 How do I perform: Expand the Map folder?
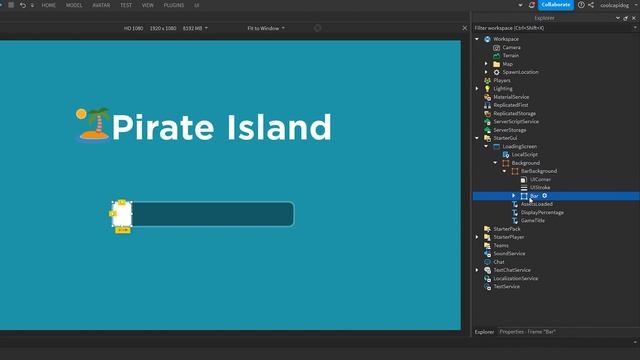[x=486, y=64]
